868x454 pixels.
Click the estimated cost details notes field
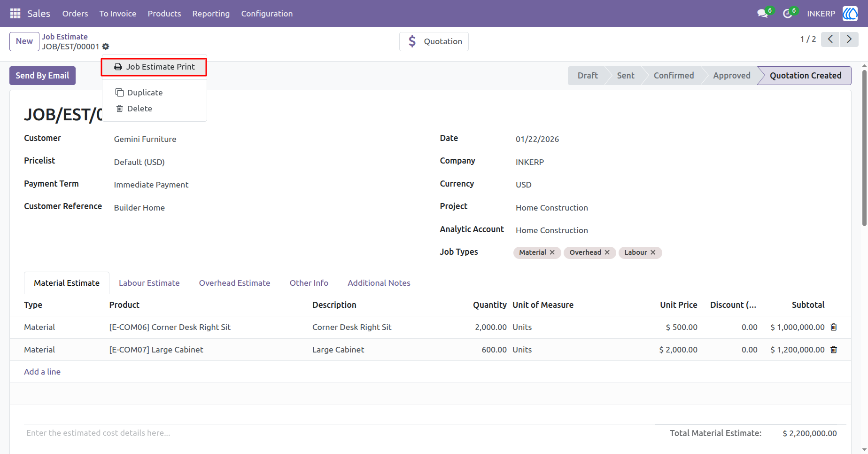pos(329,433)
